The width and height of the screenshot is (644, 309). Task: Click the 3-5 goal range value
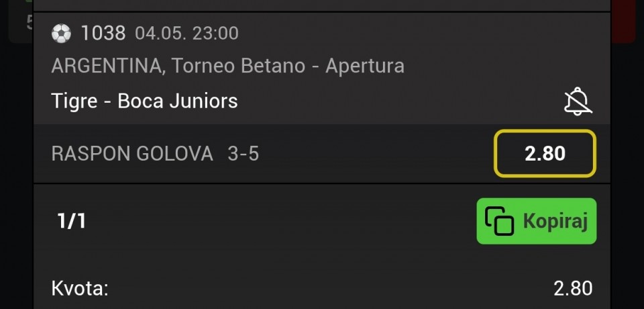pyautogui.click(x=243, y=154)
